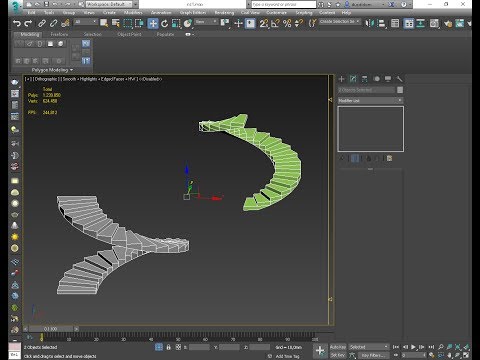
Task: Open the Motion command panel tab
Action: tap(376, 79)
